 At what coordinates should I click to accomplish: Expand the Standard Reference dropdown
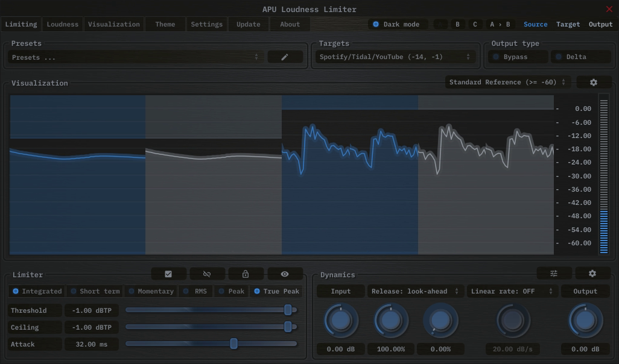pyautogui.click(x=508, y=82)
